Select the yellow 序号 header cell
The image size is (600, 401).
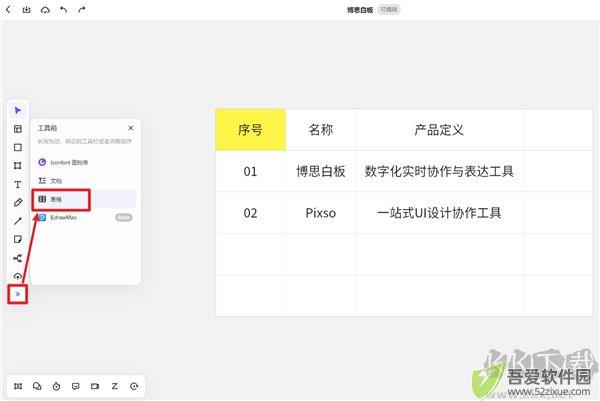251,130
